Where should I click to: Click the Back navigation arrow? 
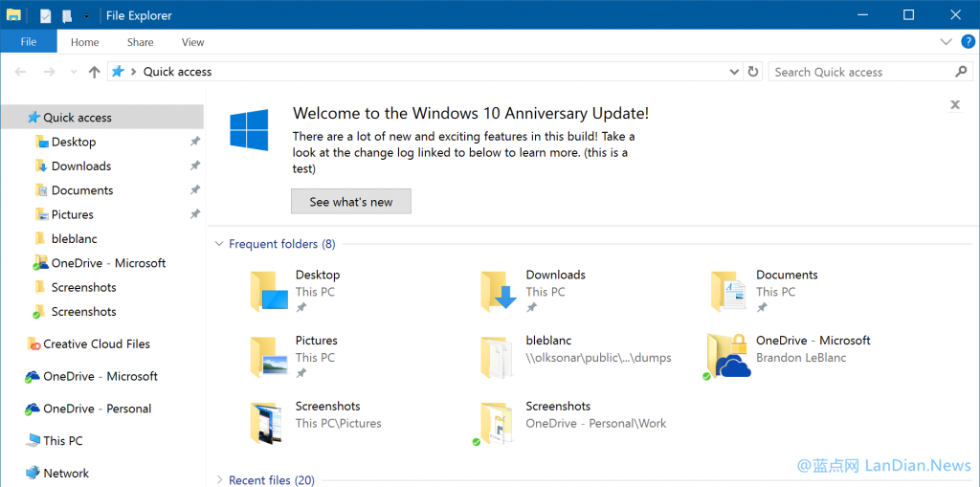(x=20, y=72)
